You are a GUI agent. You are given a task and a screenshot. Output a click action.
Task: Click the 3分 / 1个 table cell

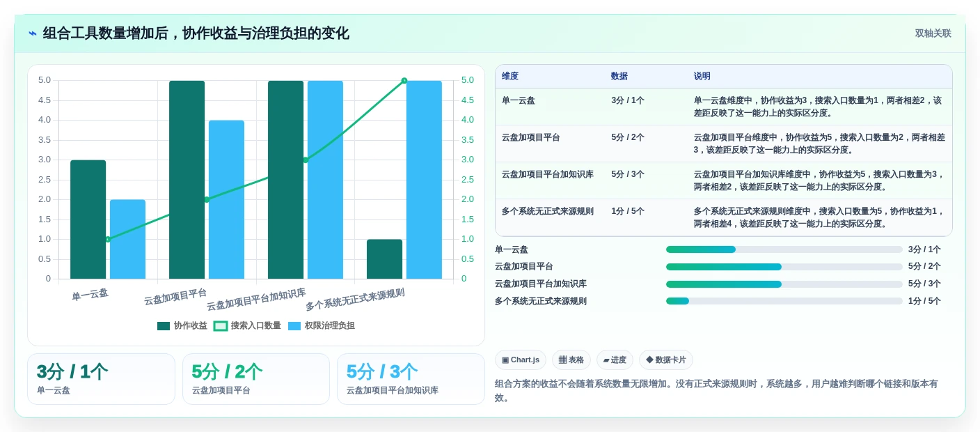coord(628,100)
